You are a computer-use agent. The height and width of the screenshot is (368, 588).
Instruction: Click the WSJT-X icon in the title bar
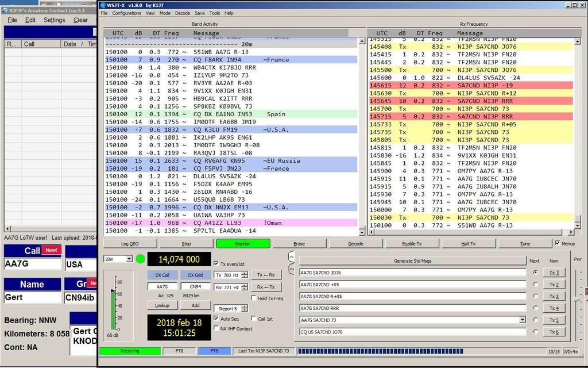[102, 5]
